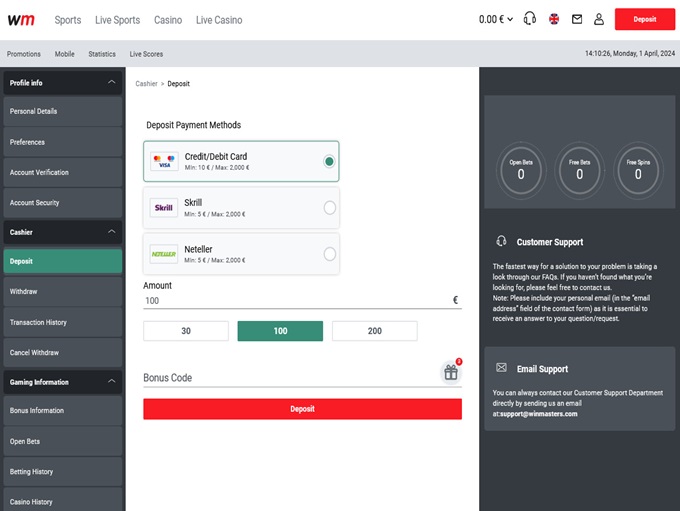
Task: Click the Email Support envelope icon
Action: pos(501,368)
